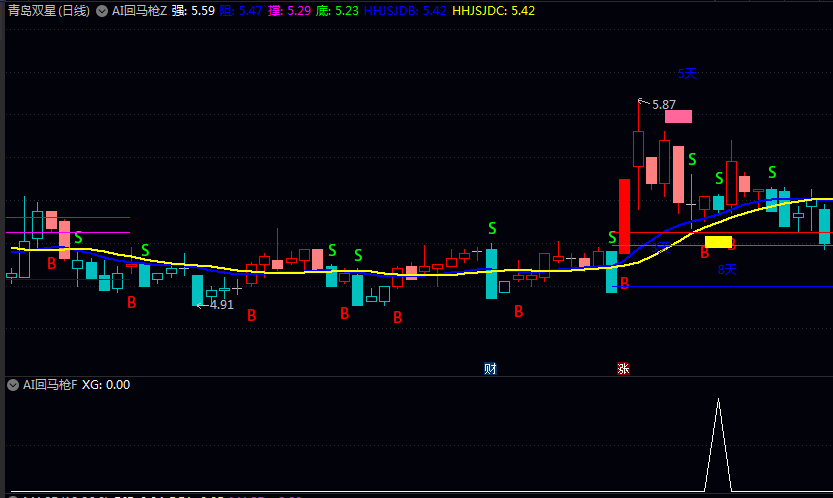Open the dropdown arrow beside 青岛双星(日线)

click(x=102, y=11)
